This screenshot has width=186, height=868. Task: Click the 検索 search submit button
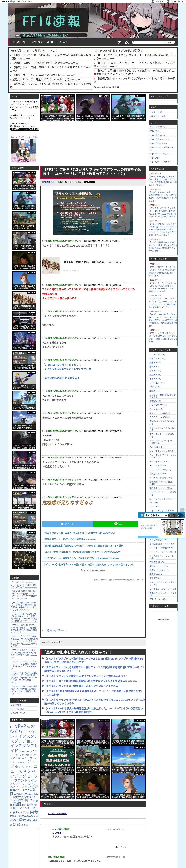169,42
